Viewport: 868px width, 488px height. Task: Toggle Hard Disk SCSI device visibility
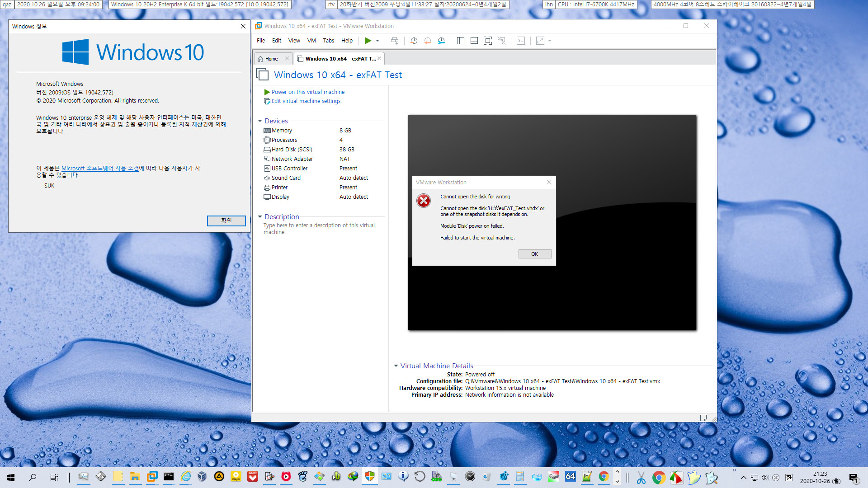click(x=292, y=149)
